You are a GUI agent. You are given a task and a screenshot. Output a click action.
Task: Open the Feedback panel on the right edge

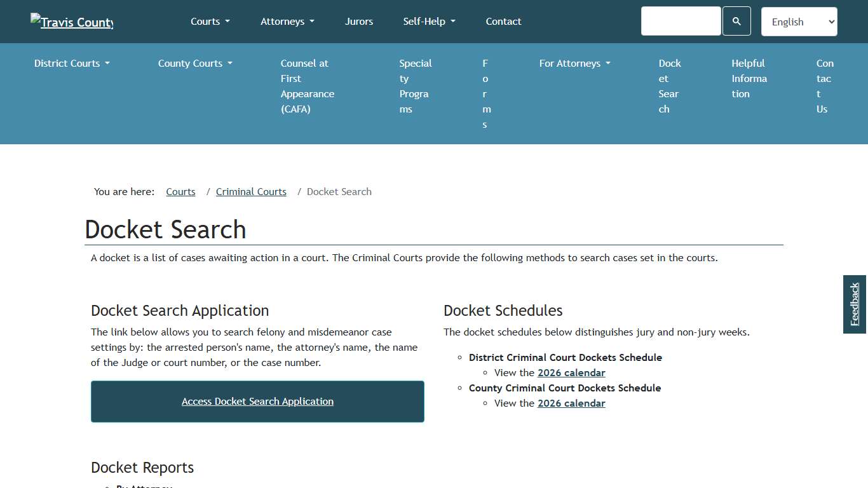[854, 304]
